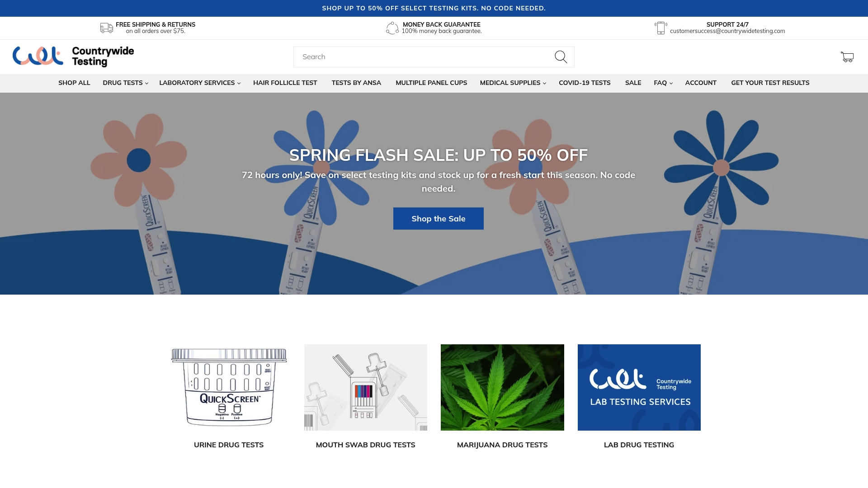Open the shopping cart icon
Image resolution: width=868 pixels, height=488 pixels.
point(847,56)
